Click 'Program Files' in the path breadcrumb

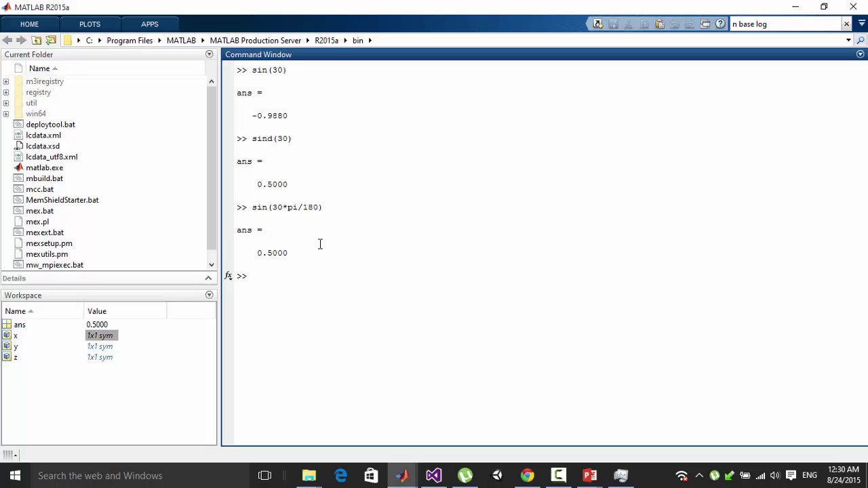130,41
